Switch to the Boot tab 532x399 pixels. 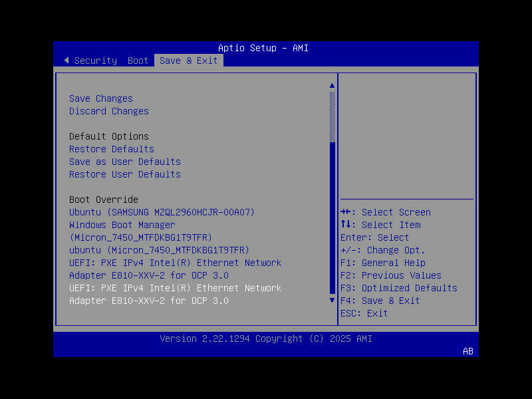coord(138,61)
